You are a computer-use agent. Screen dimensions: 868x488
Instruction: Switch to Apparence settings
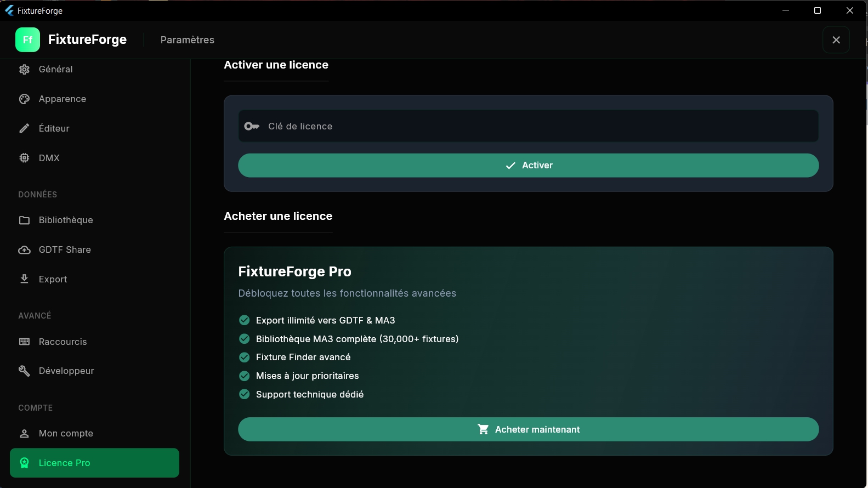point(94,99)
